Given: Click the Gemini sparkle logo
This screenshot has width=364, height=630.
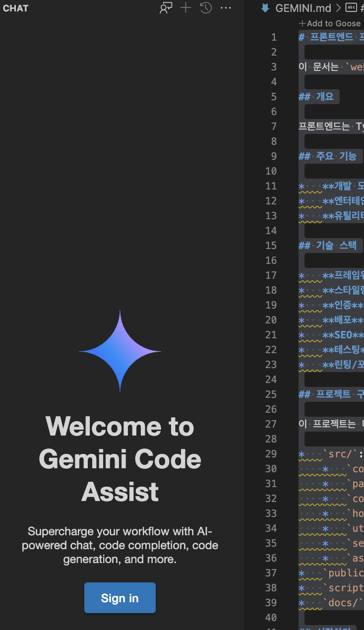Looking at the screenshot, I should [120, 351].
